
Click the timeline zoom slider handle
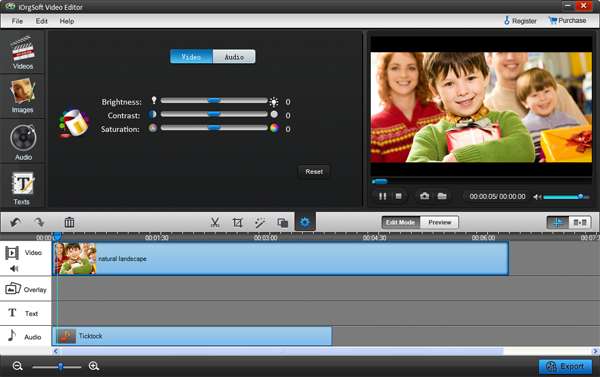click(60, 367)
